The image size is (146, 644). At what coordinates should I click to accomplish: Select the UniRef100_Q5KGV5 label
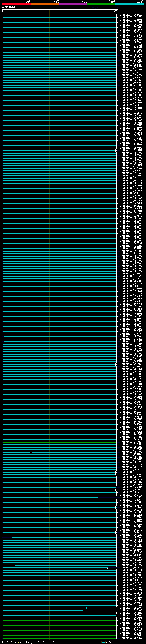pos(131,477)
